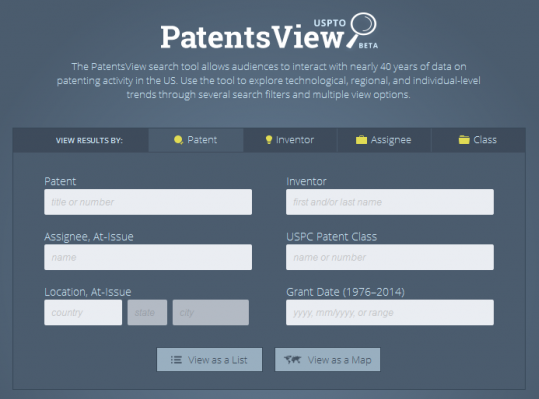Click the briefcase icon on the Assignee tab
The image size is (539, 399).
[x=361, y=140]
